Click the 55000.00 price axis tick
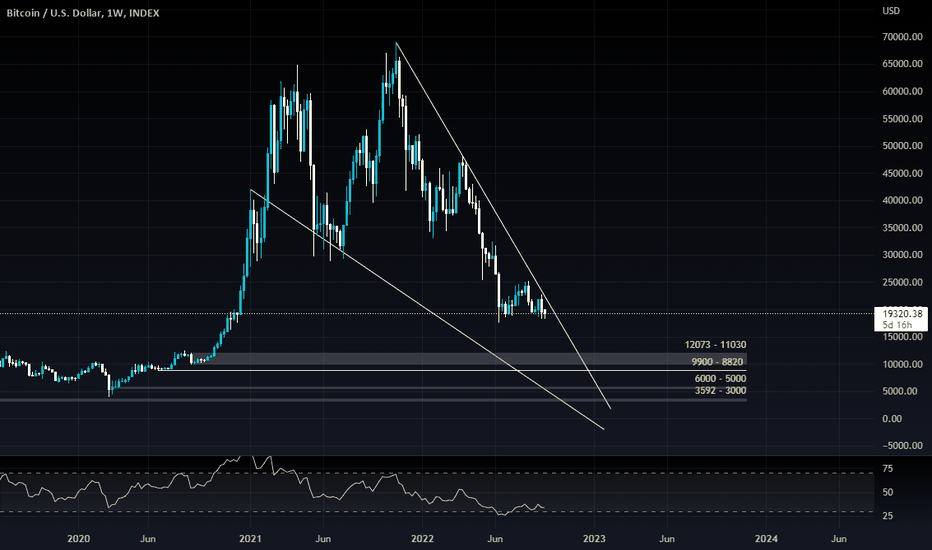The image size is (932, 550). [x=902, y=119]
